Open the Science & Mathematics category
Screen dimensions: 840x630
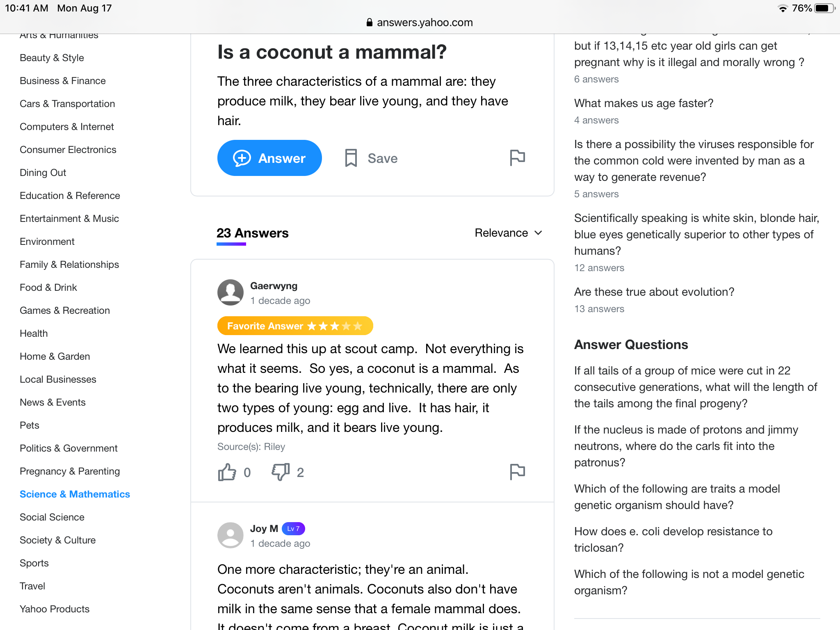click(x=75, y=494)
